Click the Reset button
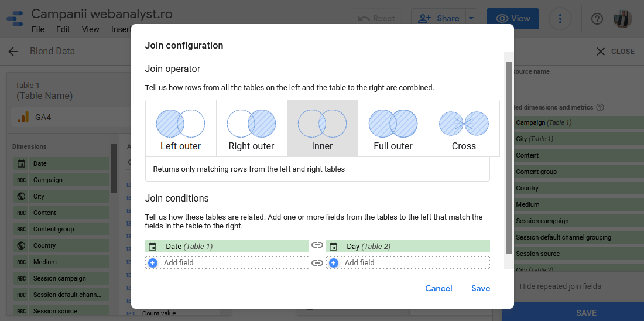Screen dimensions: 644x321 coord(377,19)
